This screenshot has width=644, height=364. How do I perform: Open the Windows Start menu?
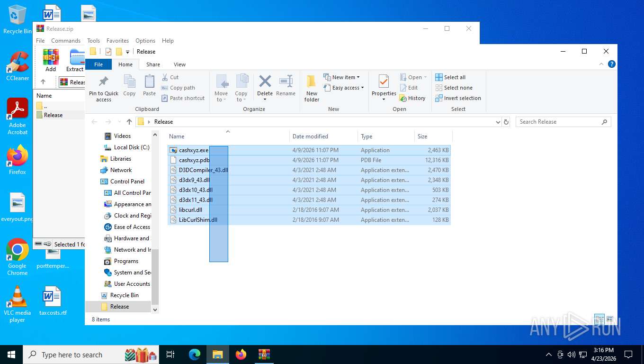(x=11, y=355)
